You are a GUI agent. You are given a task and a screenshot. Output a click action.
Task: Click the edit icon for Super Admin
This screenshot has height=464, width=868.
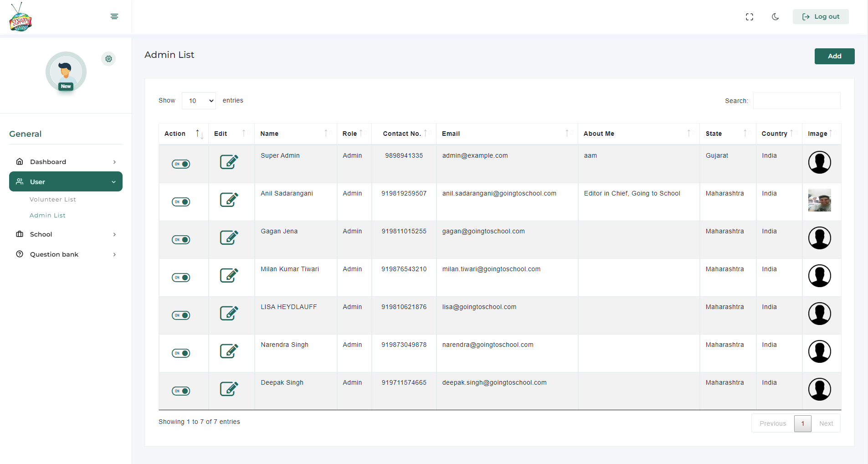pos(229,162)
